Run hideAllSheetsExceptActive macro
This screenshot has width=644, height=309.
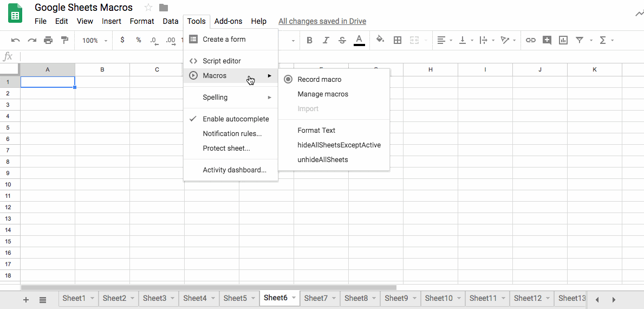tap(334, 145)
